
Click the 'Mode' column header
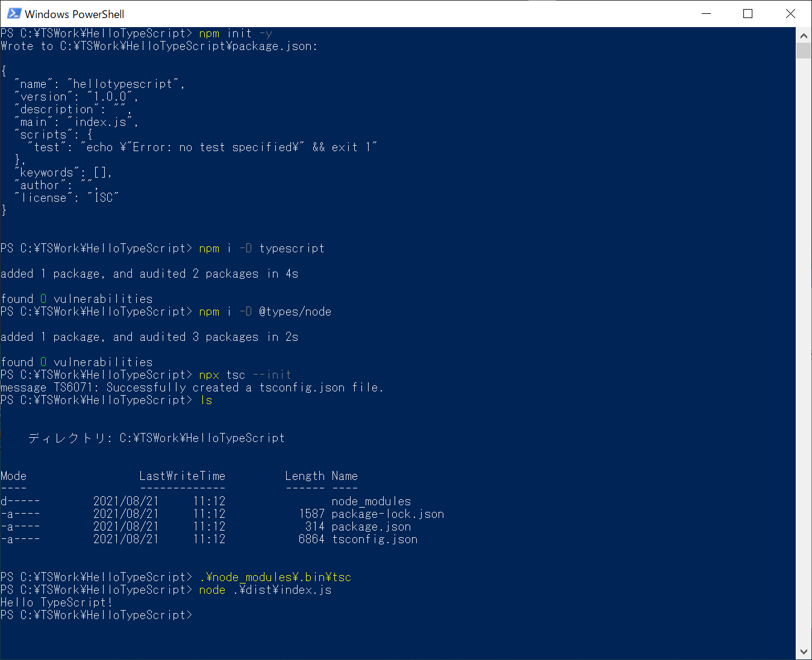pos(14,476)
